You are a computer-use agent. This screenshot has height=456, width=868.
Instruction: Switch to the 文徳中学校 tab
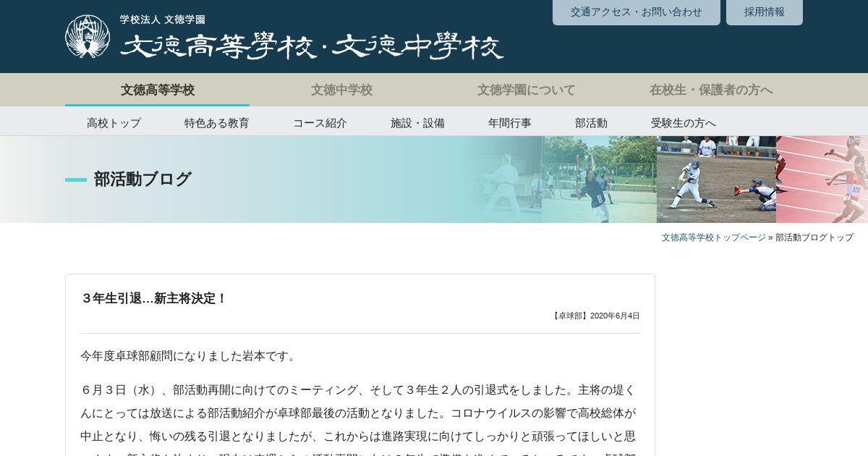pos(341,90)
